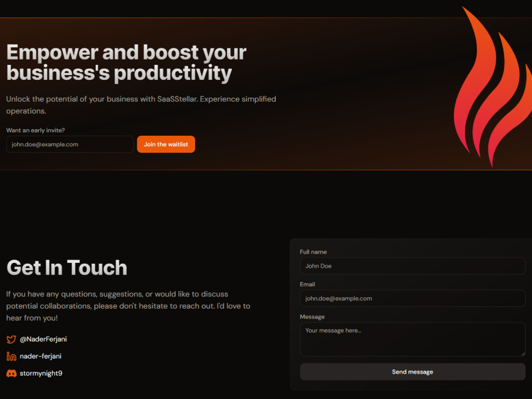
Task: Click into the Message textarea
Action: click(x=413, y=339)
